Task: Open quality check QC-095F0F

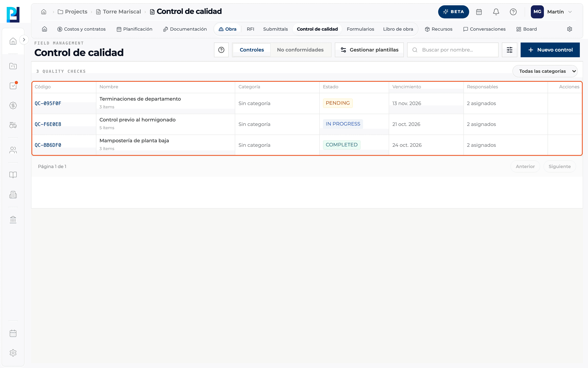Action: pyautogui.click(x=48, y=103)
